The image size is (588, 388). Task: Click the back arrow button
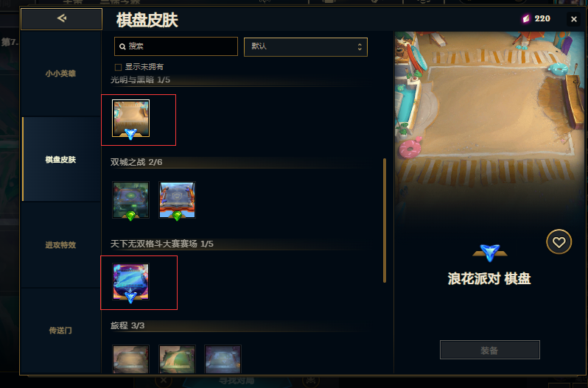click(61, 18)
